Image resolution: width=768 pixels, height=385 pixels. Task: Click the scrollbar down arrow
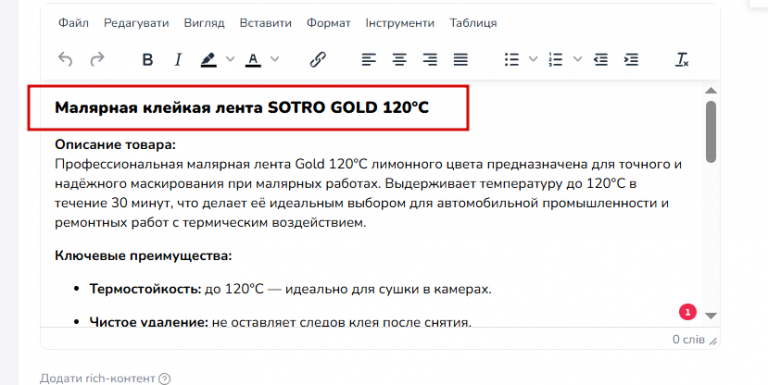click(x=711, y=316)
